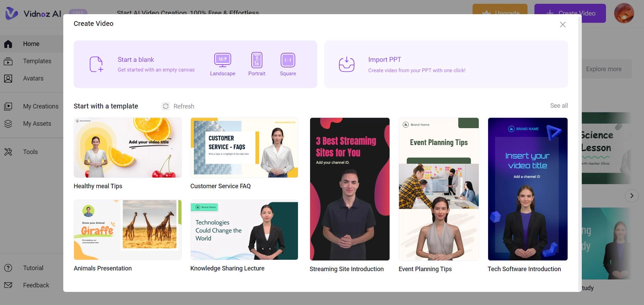The width and height of the screenshot is (644, 305).
Task: Click the Vidnoz AI logo
Action: pos(33,14)
